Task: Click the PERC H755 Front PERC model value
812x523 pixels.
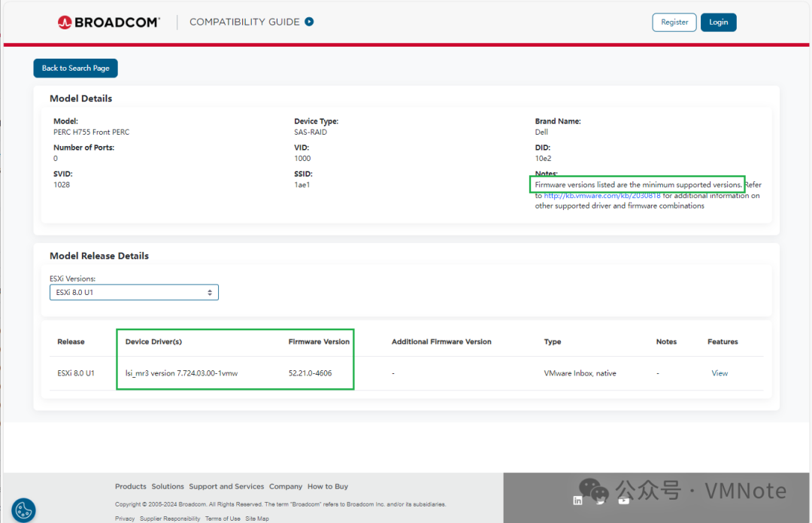Action: pos(92,132)
